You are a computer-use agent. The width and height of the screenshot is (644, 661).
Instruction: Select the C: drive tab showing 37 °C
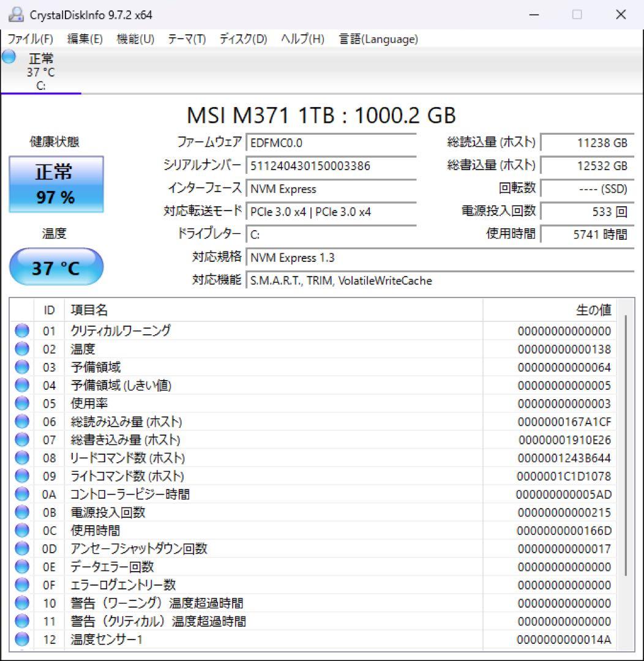[x=40, y=72]
